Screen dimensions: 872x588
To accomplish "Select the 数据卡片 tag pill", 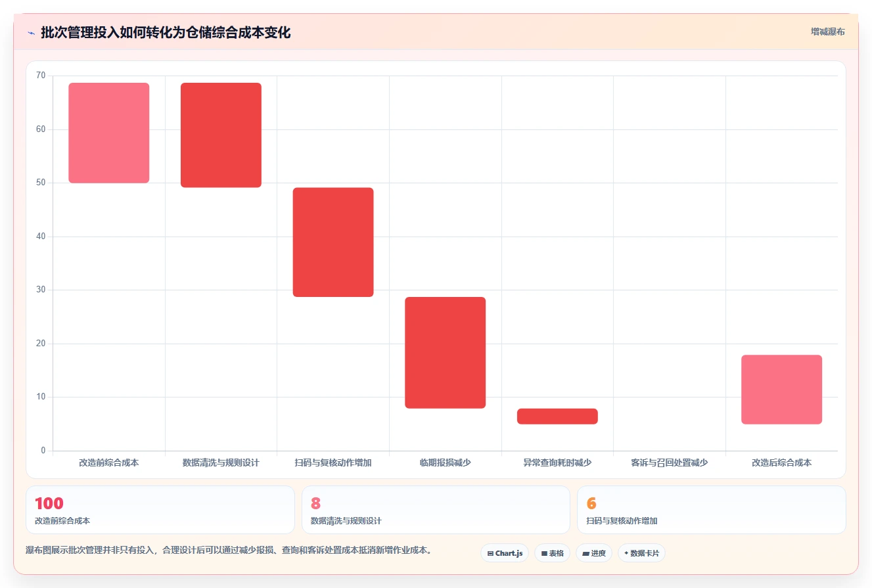I will (641, 553).
